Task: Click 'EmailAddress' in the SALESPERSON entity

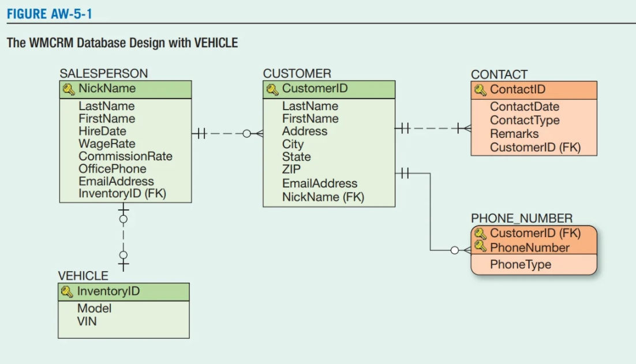Action: coord(117,181)
